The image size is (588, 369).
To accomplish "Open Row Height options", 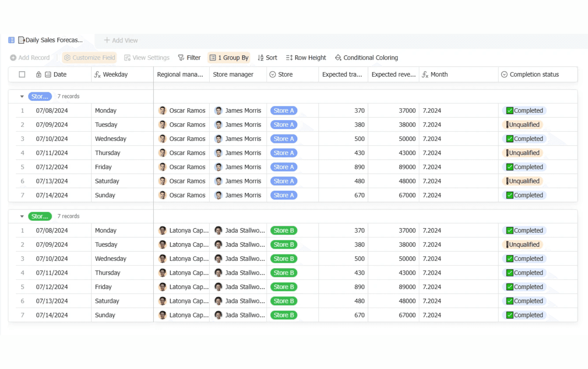I will point(306,58).
